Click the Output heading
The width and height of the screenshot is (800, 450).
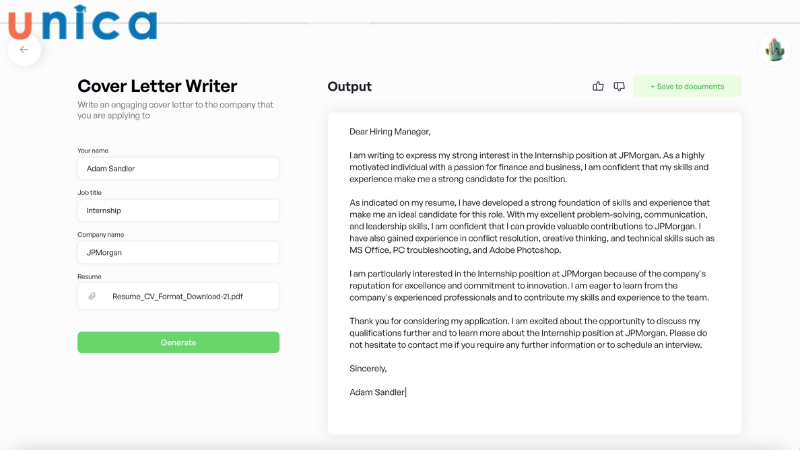[x=349, y=87]
